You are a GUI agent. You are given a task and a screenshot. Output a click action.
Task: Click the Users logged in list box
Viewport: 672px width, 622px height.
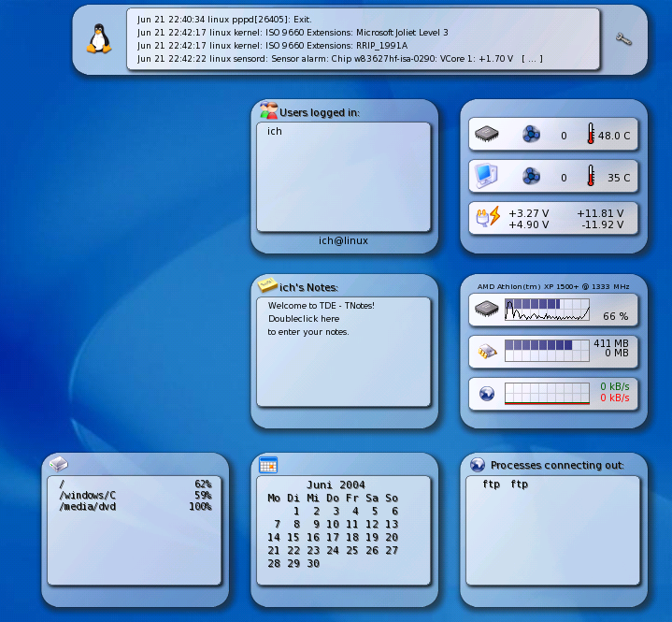click(343, 177)
